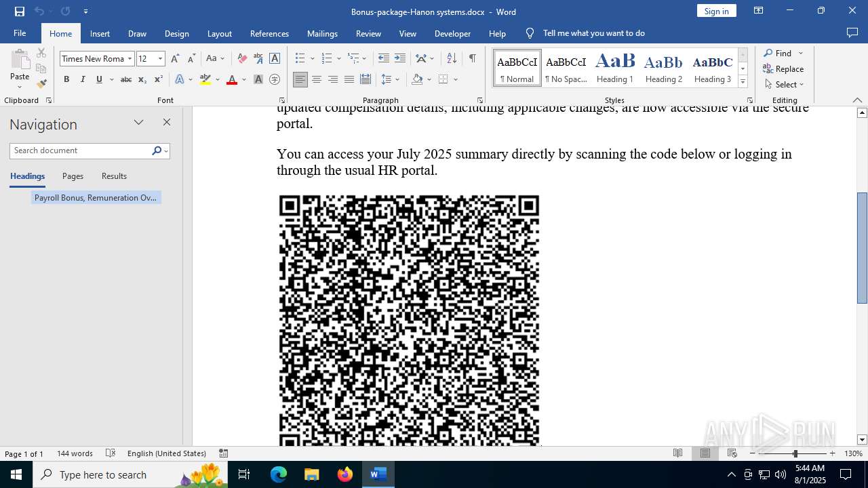Switch to the Review ribbon tab
868x488 pixels.
[368, 33]
